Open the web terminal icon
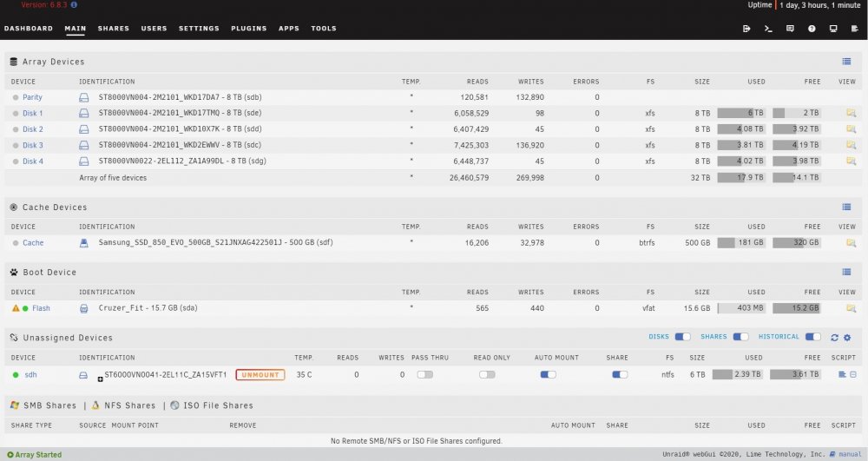The height and width of the screenshot is (461, 868). pos(768,29)
